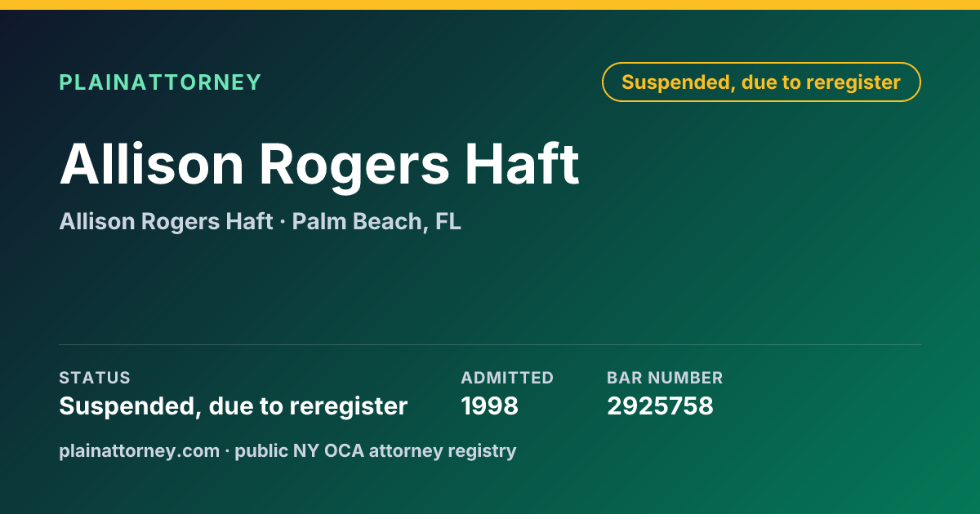
Task: Select the Allison Rogers Haft main heading
Action: [x=319, y=166]
